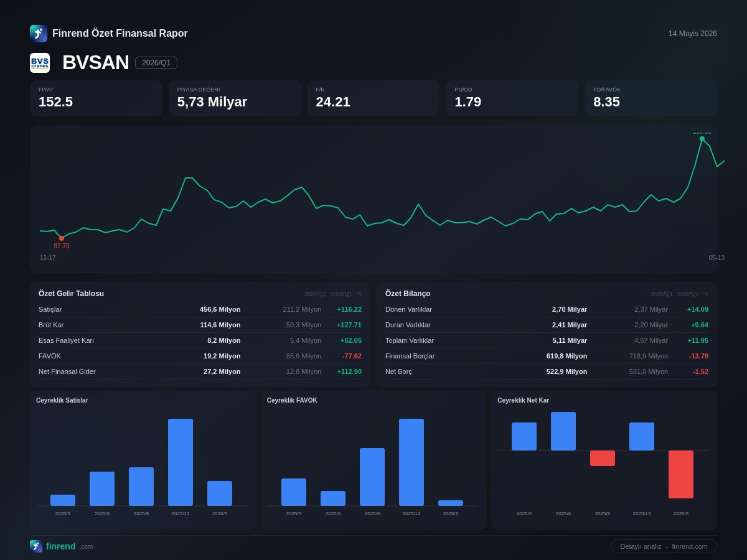The width and height of the screenshot is (747, 560).
Task: Click the Brüt Kar value 114,6 Milyon
Action: pos(220,325)
